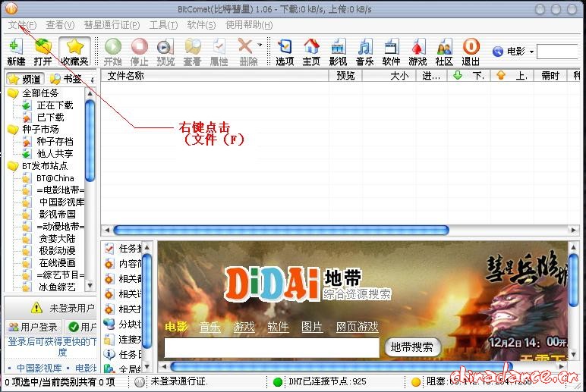Select the 网页游戏 link in DiDAi search

(x=357, y=327)
